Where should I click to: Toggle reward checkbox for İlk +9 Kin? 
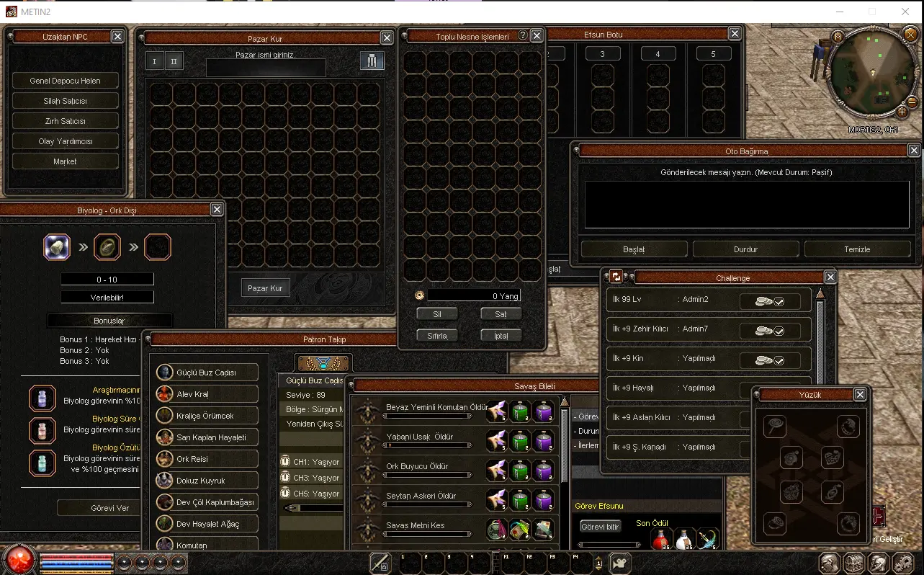click(x=770, y=360)
